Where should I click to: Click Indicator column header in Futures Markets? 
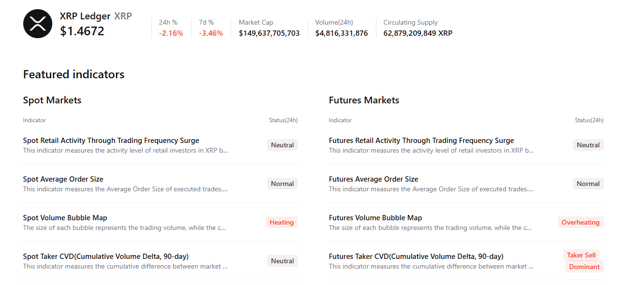tap(340, 120)
